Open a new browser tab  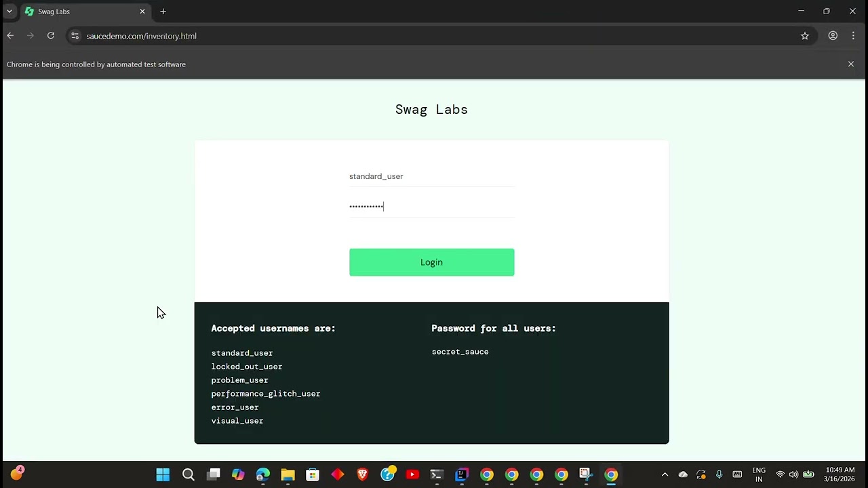pos(163,12)
